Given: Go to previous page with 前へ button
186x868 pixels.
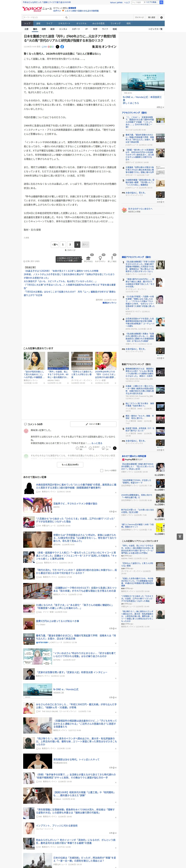Looking at the screenshot, I should click(55, 245).
